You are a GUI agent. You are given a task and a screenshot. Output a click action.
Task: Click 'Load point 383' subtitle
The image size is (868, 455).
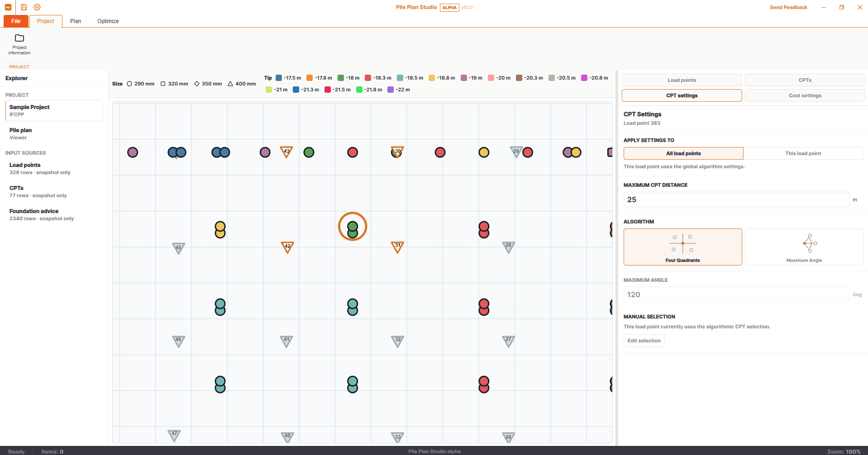tap(642, 123)
